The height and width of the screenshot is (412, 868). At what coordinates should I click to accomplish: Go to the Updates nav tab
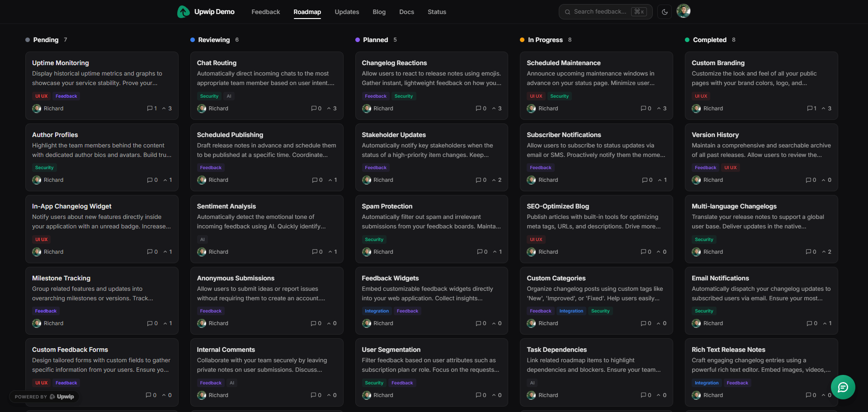click(347, 12)
